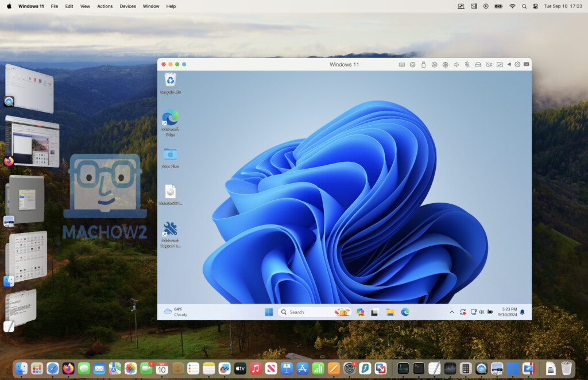Open the Recycle Bin
Screen dimensions: 588x380
point(170,79)
